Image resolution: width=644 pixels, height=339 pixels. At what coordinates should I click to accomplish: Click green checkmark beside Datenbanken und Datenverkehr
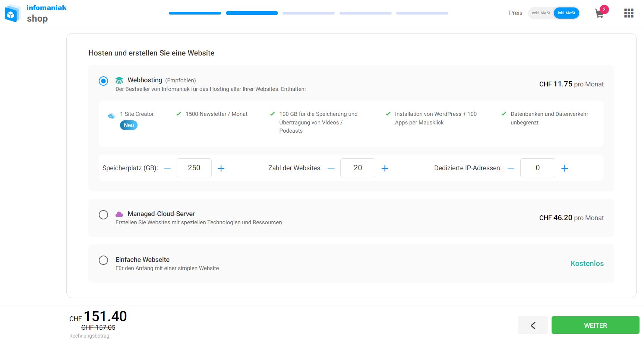pos(504,114)
